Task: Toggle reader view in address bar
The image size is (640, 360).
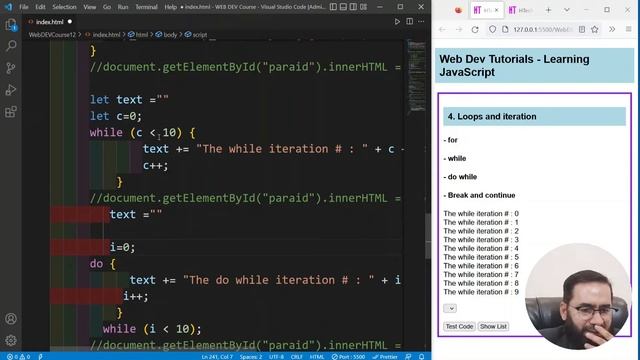Action: coord(582,29)
